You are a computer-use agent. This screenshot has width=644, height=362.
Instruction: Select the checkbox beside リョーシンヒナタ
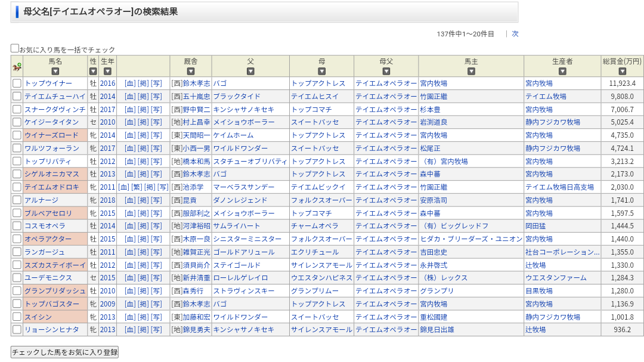point(17,329)
